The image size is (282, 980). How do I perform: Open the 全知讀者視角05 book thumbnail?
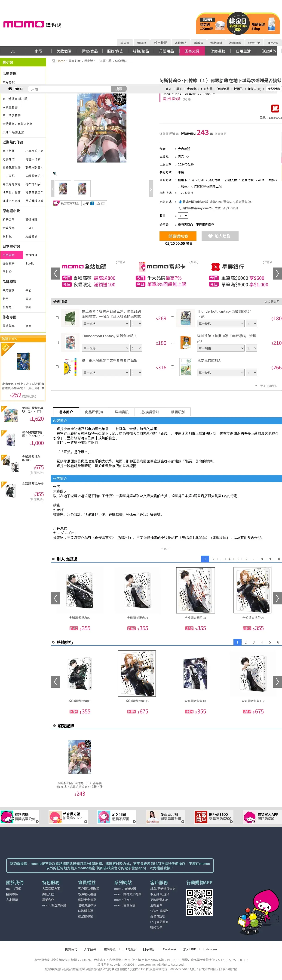195,590
